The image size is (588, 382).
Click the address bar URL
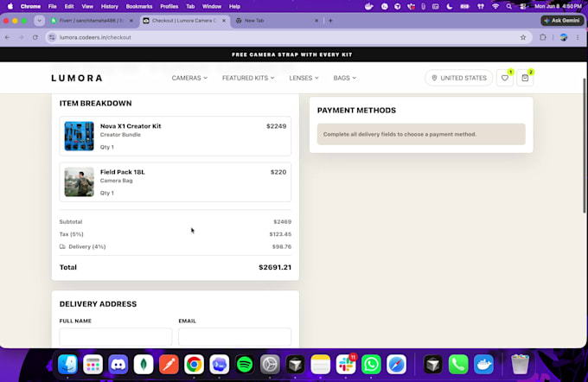click(x=95, y=37)
